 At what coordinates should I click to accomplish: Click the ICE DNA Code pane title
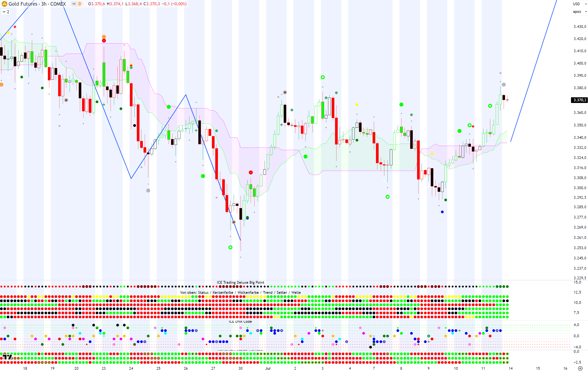pos(240,321)
